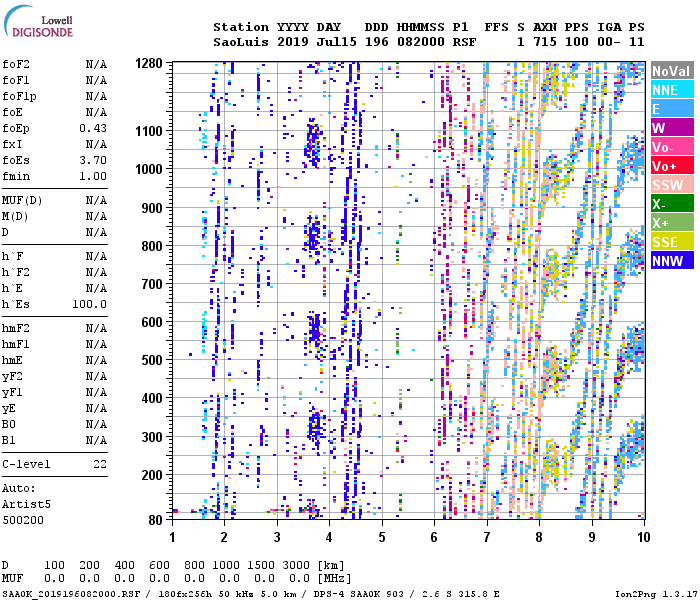
Task: Select the NNE cyan legend swatch
Action: click(x=672, y=90)
